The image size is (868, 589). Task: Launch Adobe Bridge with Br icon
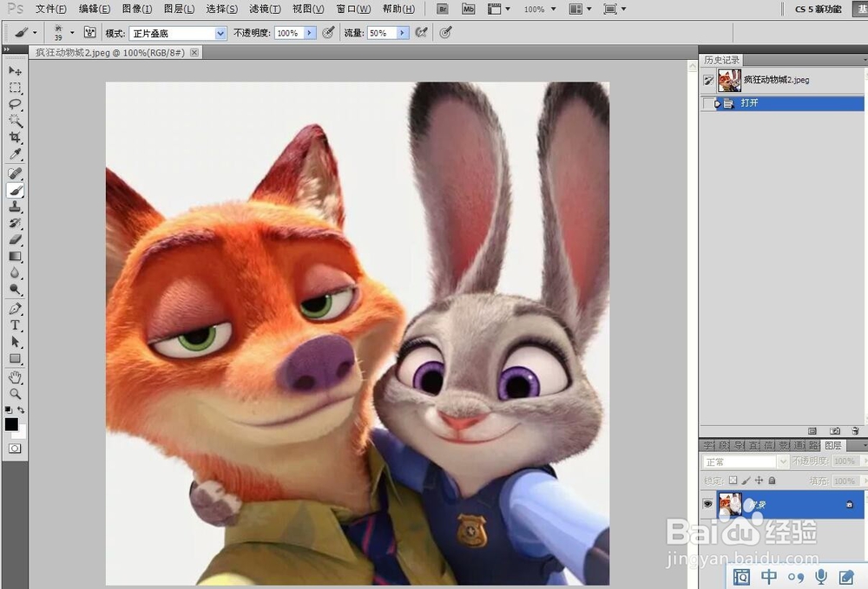pyautogui.click(x=443, y=9)
